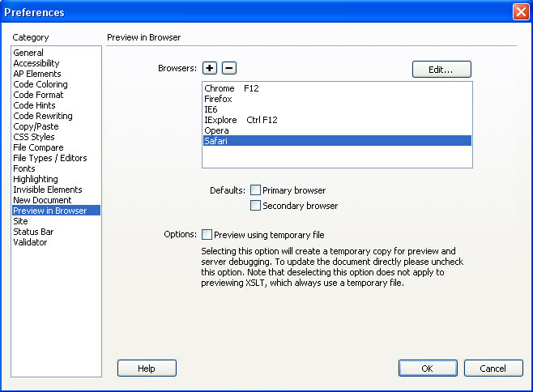Open the Help button
This screenshot has height=392, width=533.
point(147,369)
